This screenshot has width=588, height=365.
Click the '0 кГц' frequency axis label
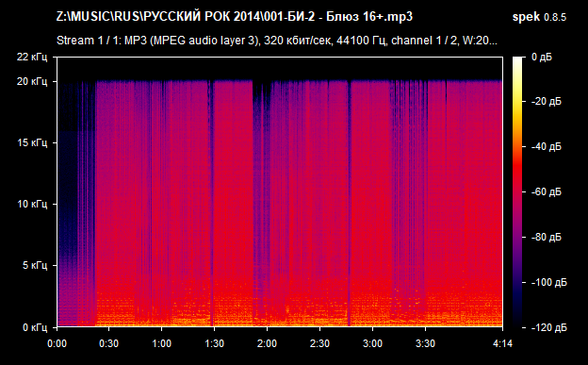pyautogui.click(x=35, y=327)
